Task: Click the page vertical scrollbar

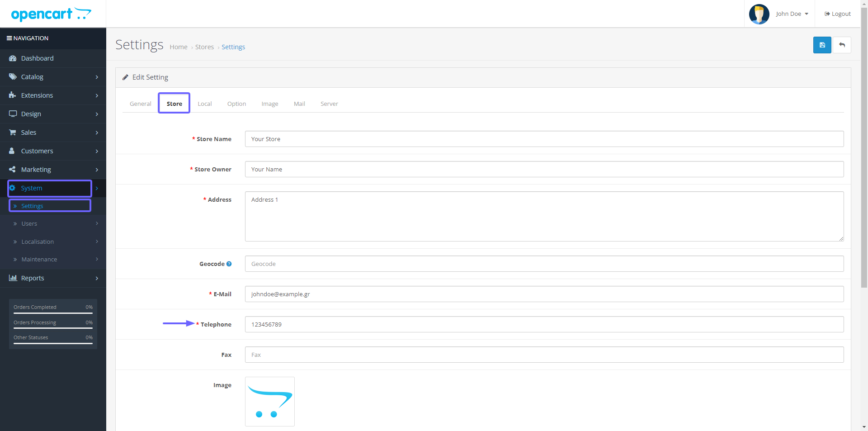Action: coord(864,147)
